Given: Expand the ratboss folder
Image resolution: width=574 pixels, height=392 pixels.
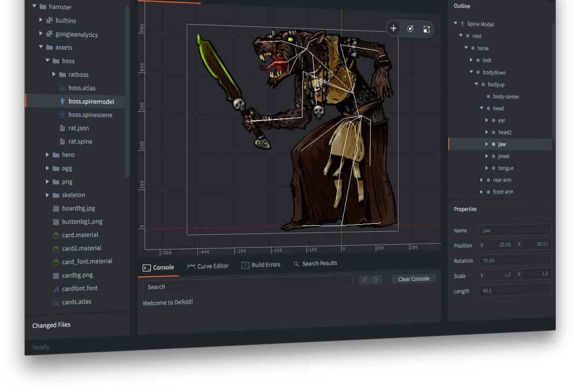Looking at the screenshot, I should [x=54, y=74].
